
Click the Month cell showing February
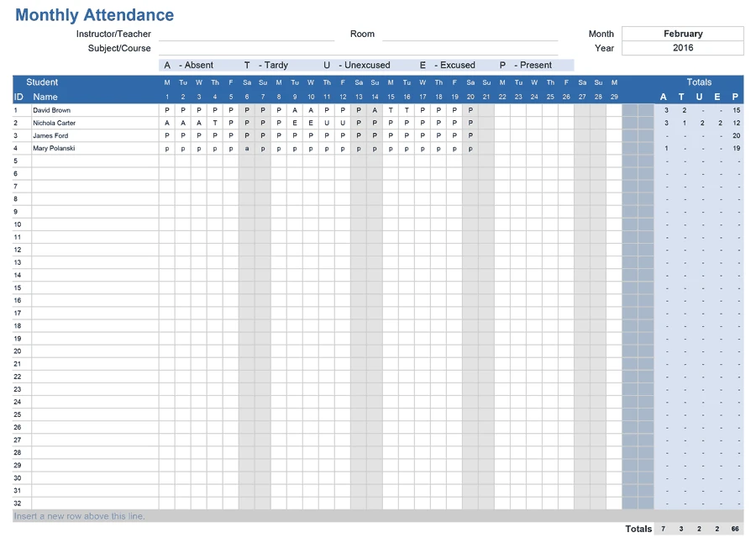682,33
